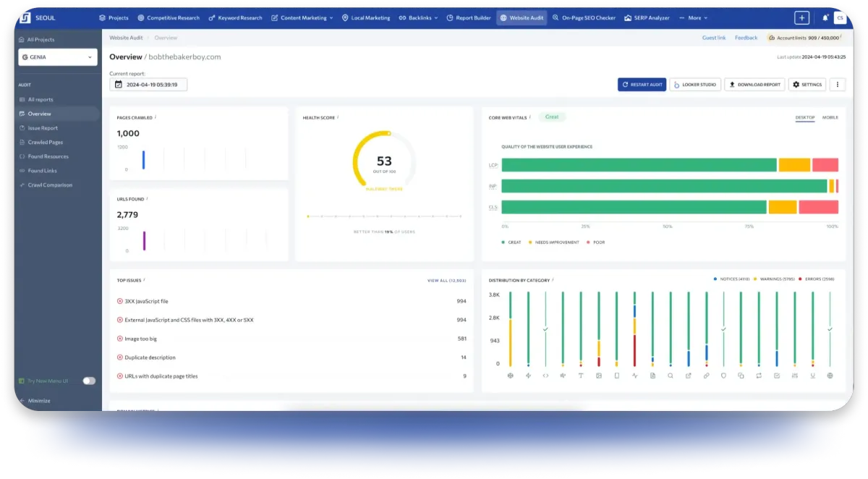Image resolution: width=868 pixels, height=479 pixels.
Task: Expand the Backlinks menu
Action: tap(419, 18)
